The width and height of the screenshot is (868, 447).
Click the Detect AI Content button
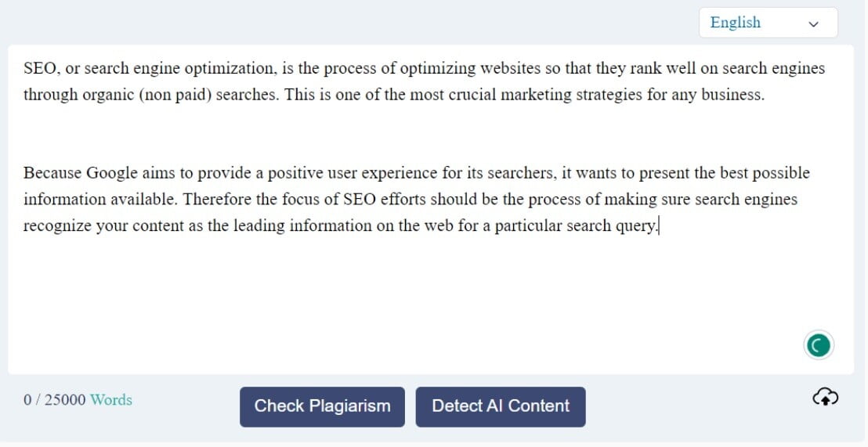pyautogui.click(x=501, y=406)
